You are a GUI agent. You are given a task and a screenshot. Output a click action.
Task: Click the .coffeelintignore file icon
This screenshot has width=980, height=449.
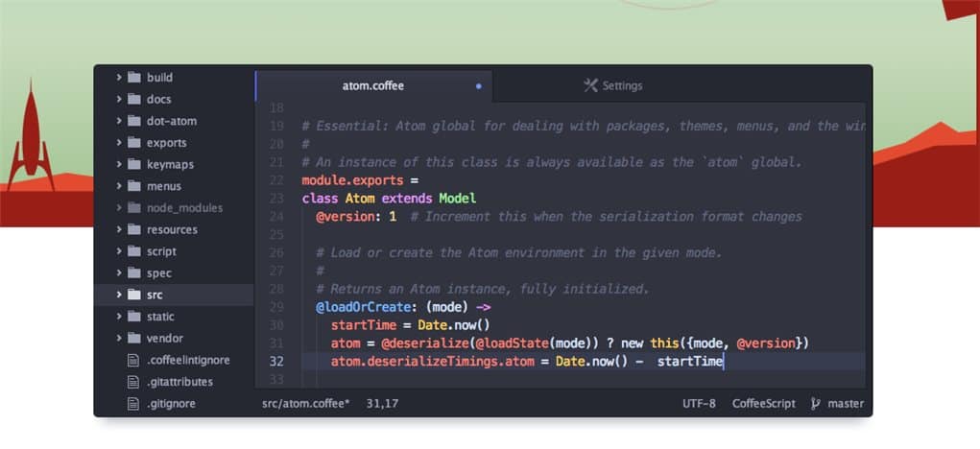pos(132,361)
